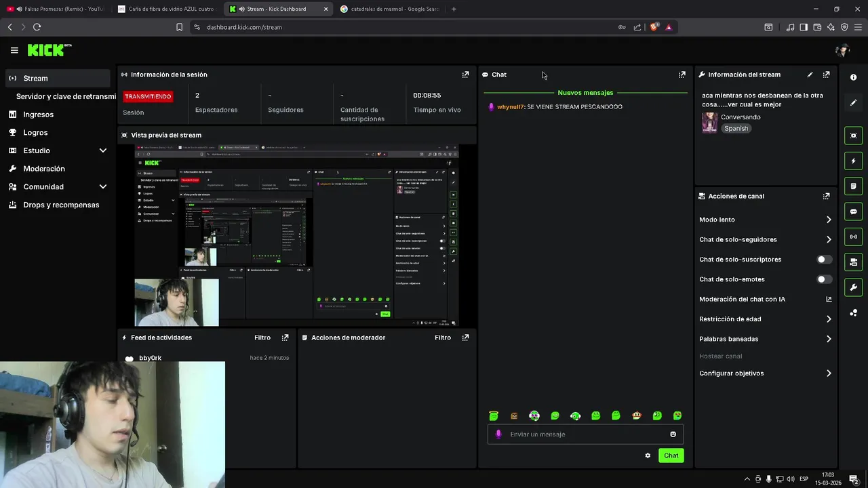
Task: Click the share icon in the address bar
Action: click(637, 27)
